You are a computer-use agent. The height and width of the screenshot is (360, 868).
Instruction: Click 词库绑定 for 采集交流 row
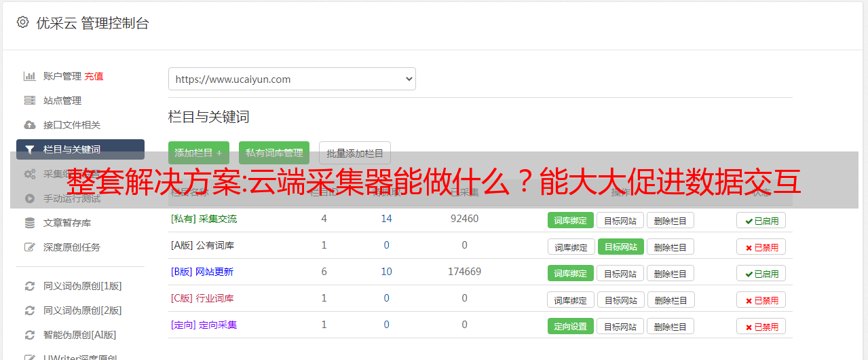pyautogui.click(x=571, y=220)
